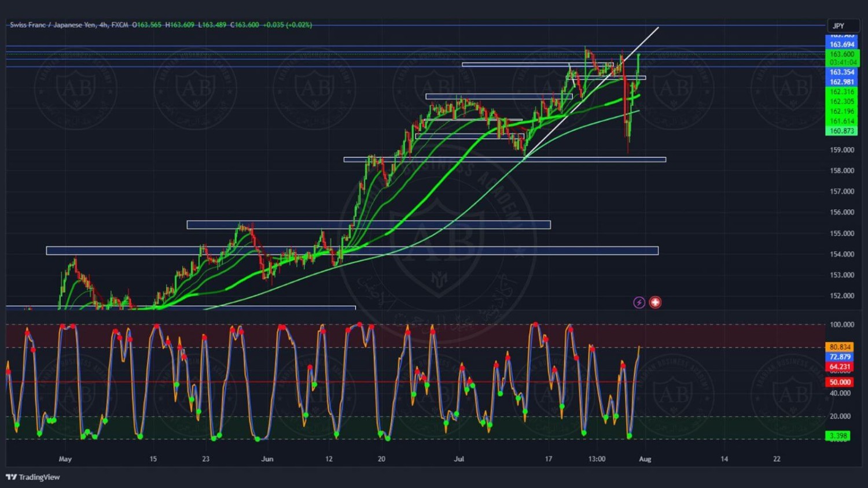
Task: Click the orange 80.834 oscillator value label
Action: tap(840, 347)
